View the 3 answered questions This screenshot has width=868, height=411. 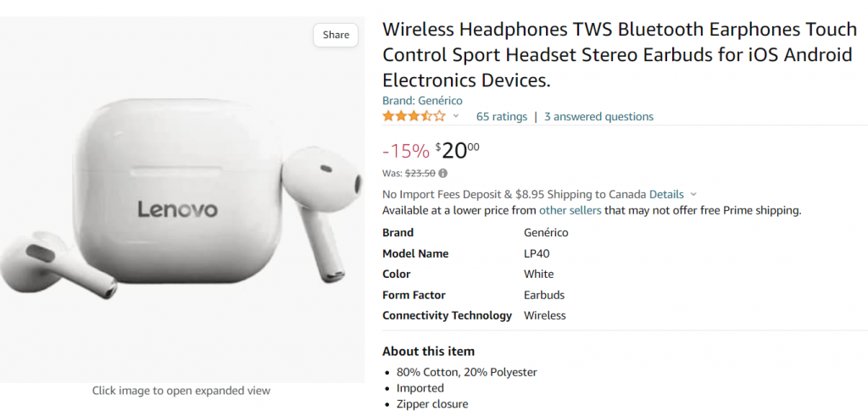(x=598, y=116)
